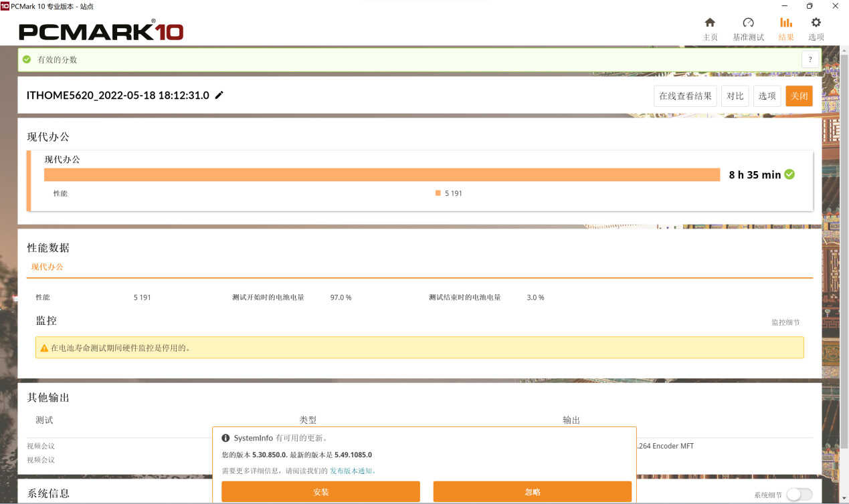Click the pencil icon to rename result
849x504 pixels.
point(219,95)
